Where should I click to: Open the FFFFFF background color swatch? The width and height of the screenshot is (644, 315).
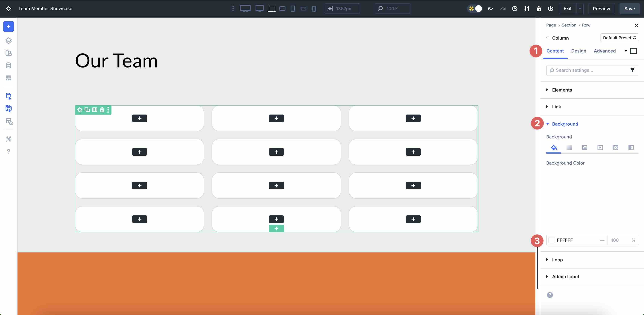[x=551, y=240]
